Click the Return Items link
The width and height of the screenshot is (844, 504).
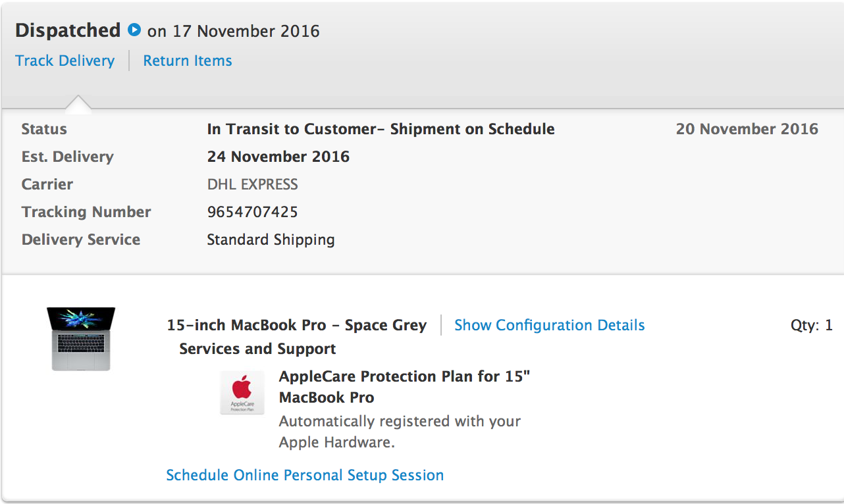(188, 61)
